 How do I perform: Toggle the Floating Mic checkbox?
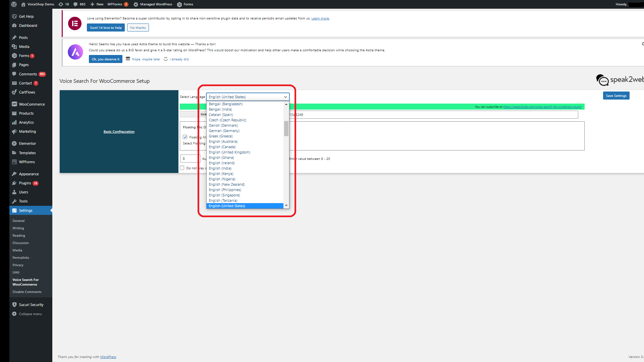(x=185, y=137)
